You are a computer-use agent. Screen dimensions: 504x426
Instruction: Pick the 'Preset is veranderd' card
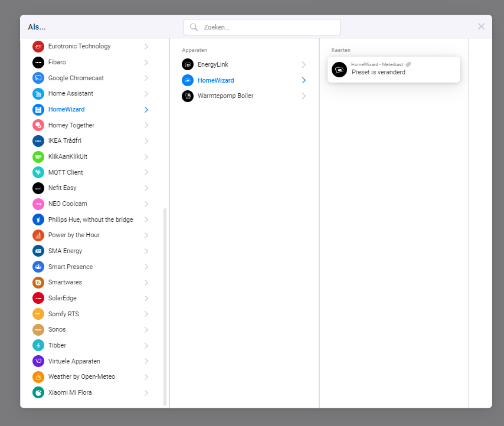click(394, 70)
